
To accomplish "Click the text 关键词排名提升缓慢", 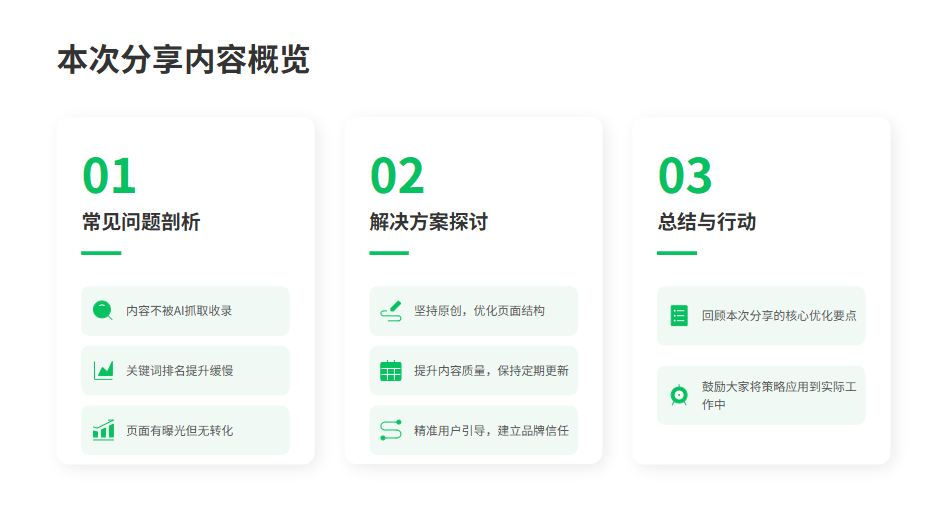I will (179, 370).
